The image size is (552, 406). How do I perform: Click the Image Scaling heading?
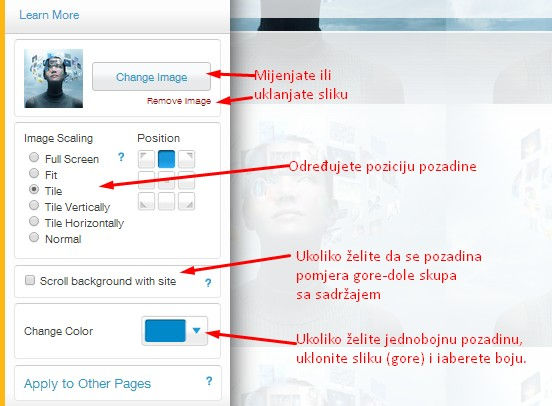click(x=58, y=138)
